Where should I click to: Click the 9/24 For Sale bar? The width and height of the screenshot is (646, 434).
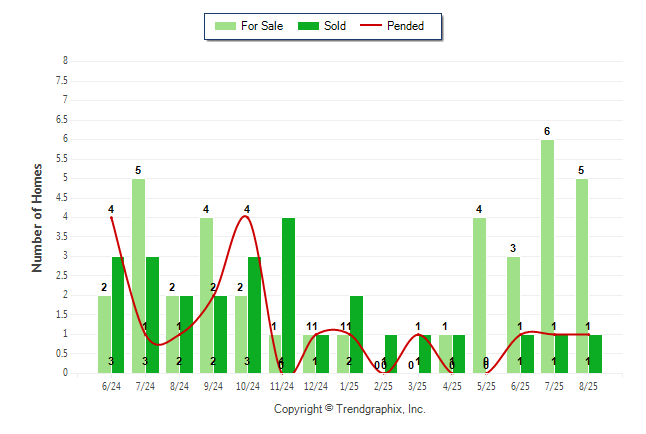207,296
